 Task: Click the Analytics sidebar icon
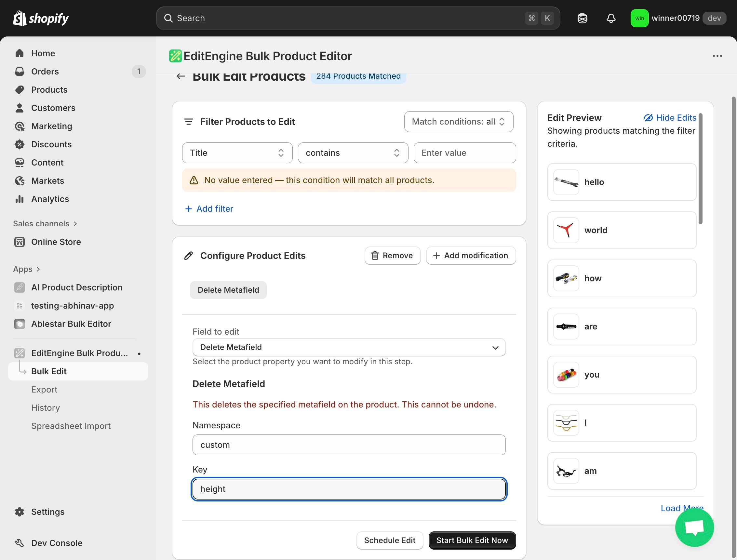(x=20, y=199)
